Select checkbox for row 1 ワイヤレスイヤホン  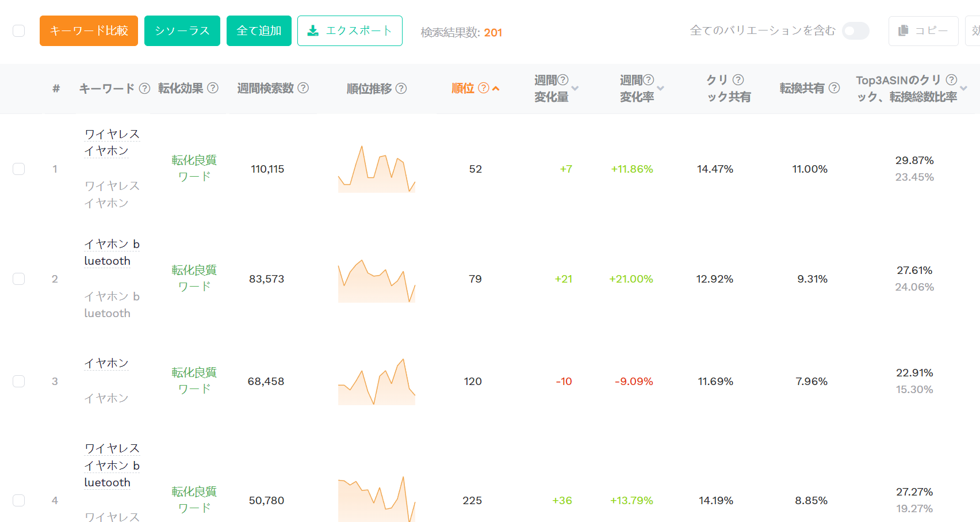19,169
